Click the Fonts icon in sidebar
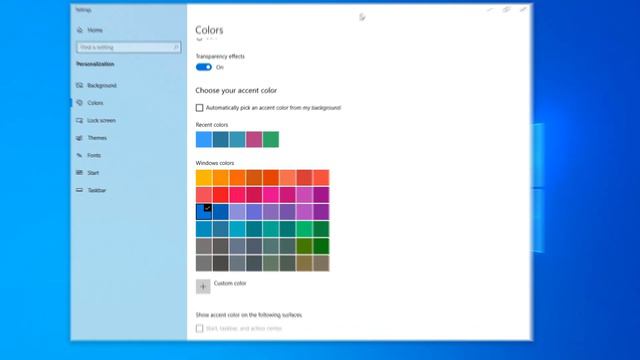640x360 pixels. pos(80,156)
